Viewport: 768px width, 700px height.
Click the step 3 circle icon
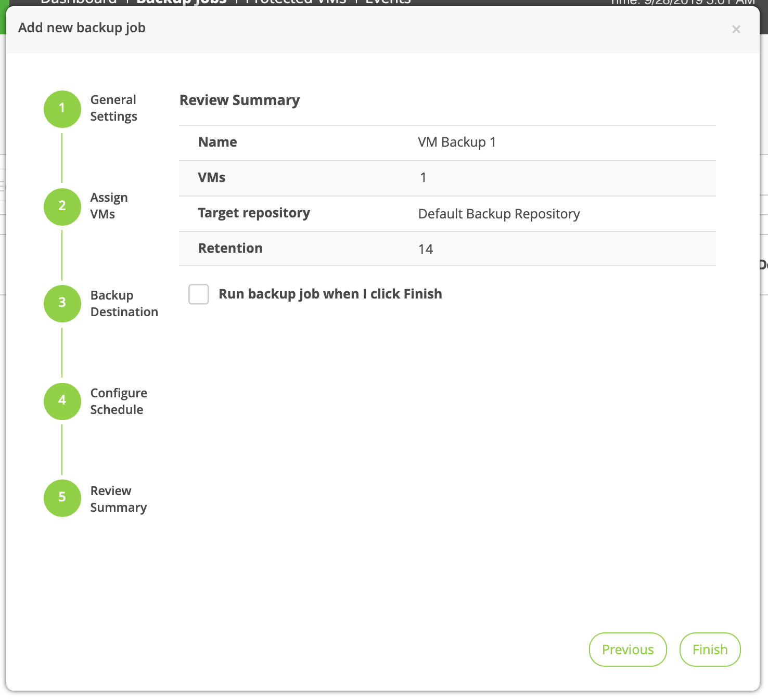(62, 303)
